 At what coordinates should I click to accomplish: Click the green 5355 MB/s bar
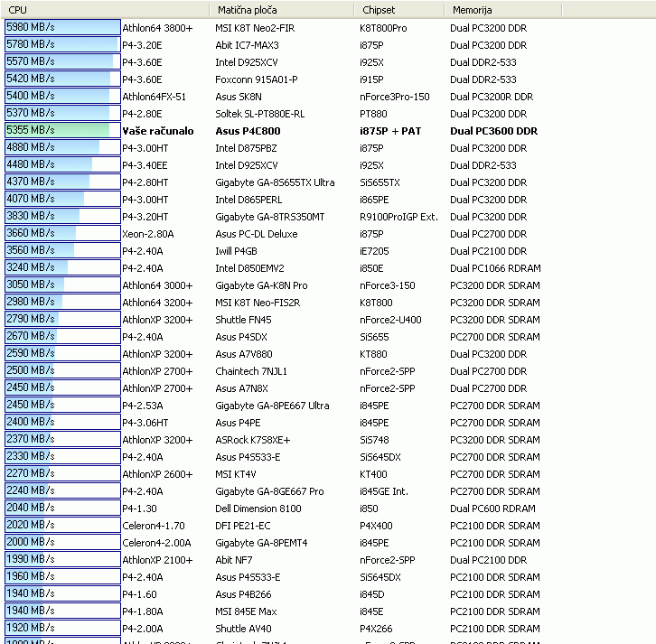click(61, 131)
